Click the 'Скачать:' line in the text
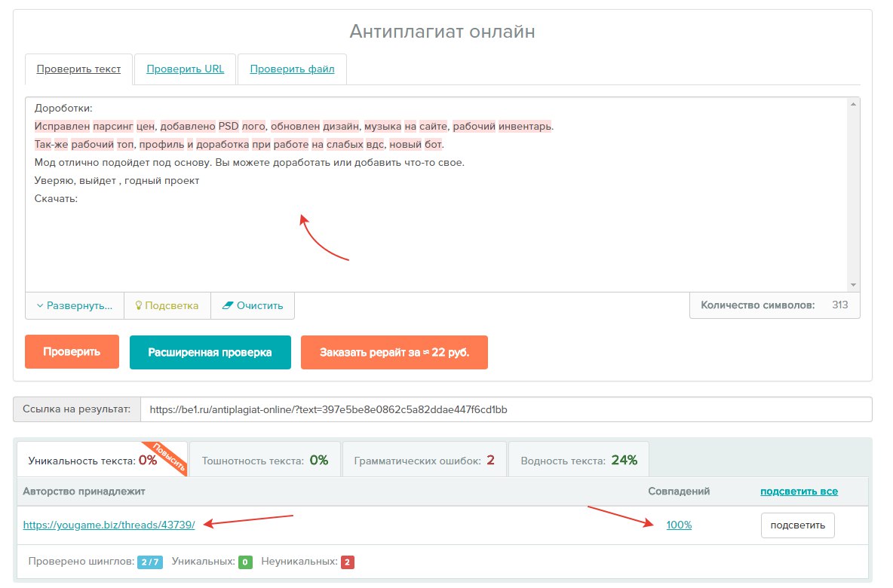Viewport: 893px width, 588px height. point(56,199)
